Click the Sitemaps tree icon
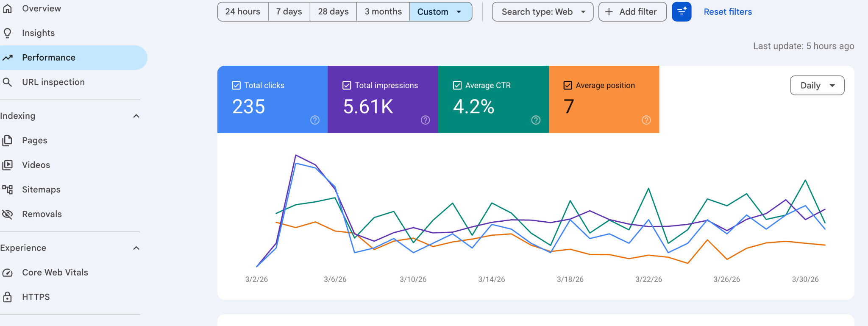This screenshot has height=326, width=868. [x=7, y=189]
